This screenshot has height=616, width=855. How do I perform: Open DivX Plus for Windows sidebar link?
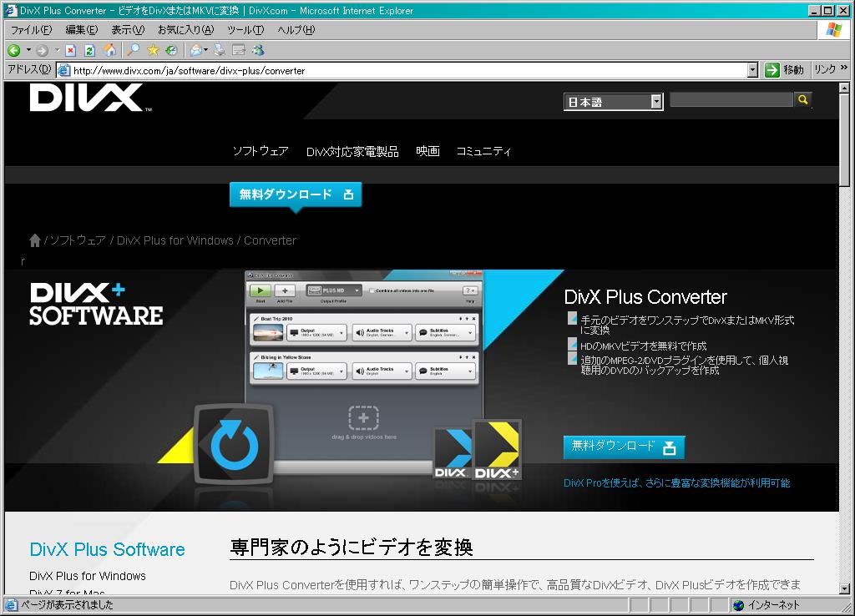coord(88,576)
